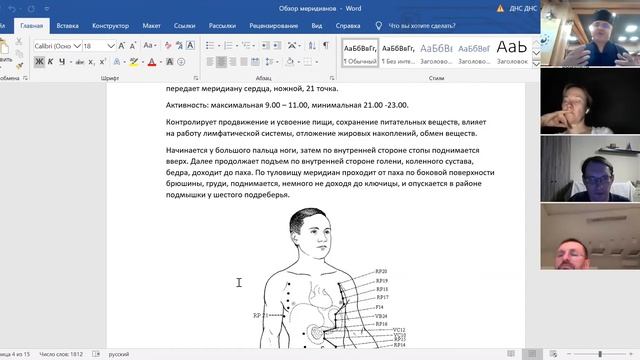
Task: Toggle Underline (Ч) formatting
Action: tap(62, 62)
